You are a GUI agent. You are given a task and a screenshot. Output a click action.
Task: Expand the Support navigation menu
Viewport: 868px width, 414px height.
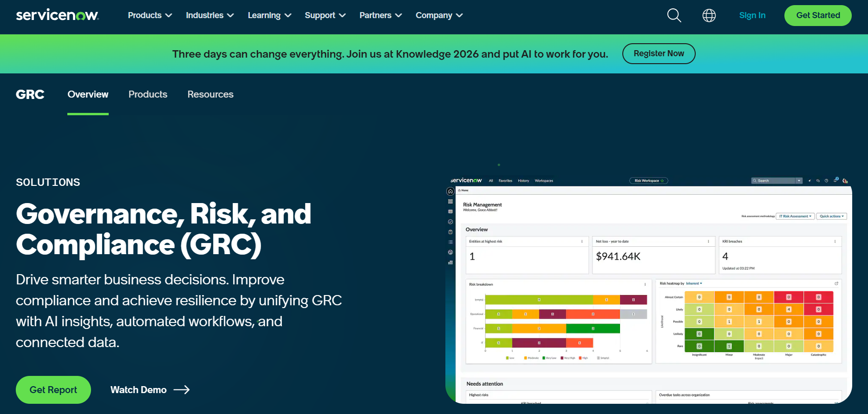(326, 15)
